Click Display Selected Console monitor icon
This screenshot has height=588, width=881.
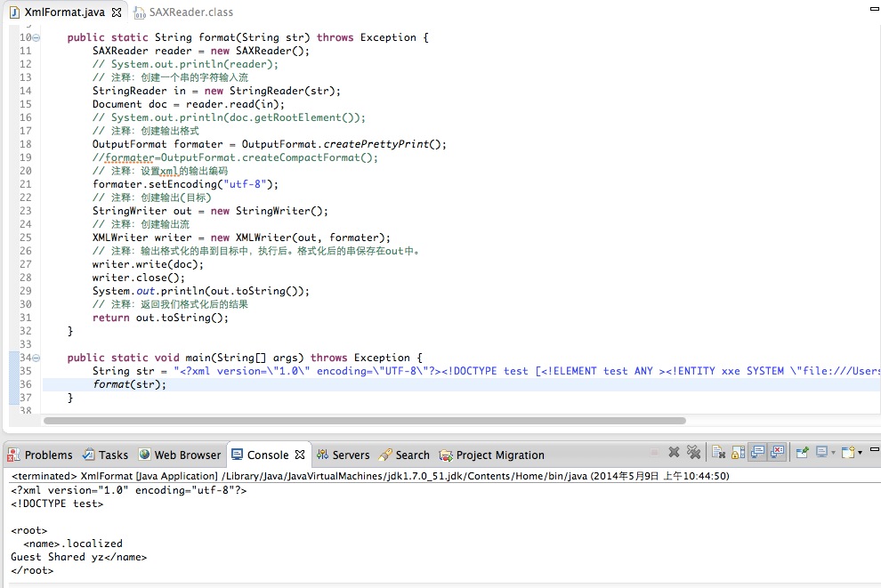822,452
